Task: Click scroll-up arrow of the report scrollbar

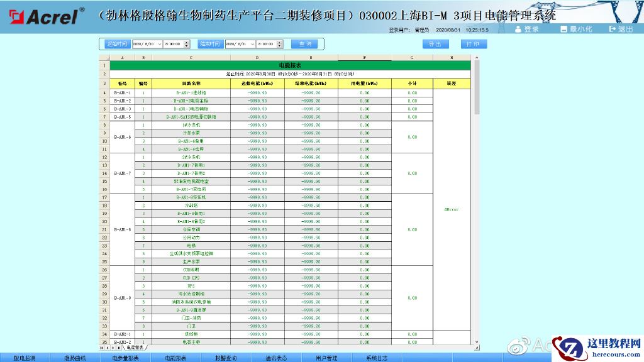Action: 477,58
